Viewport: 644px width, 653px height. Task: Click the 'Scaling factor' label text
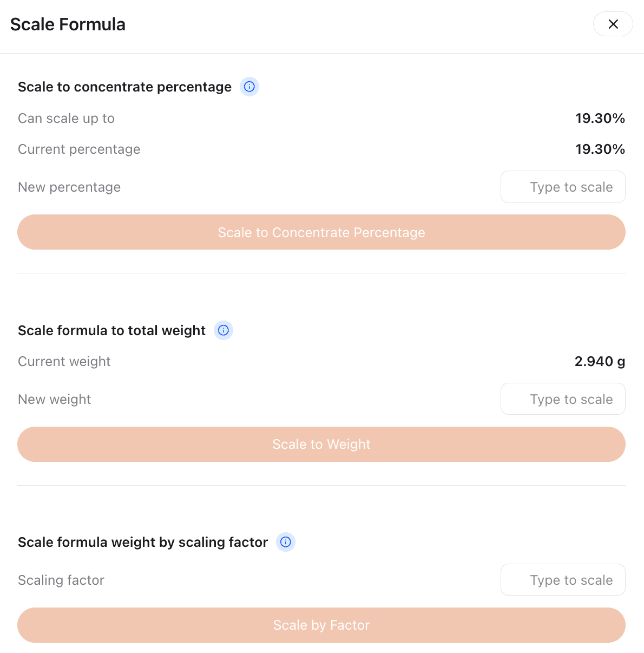(61, 580)
